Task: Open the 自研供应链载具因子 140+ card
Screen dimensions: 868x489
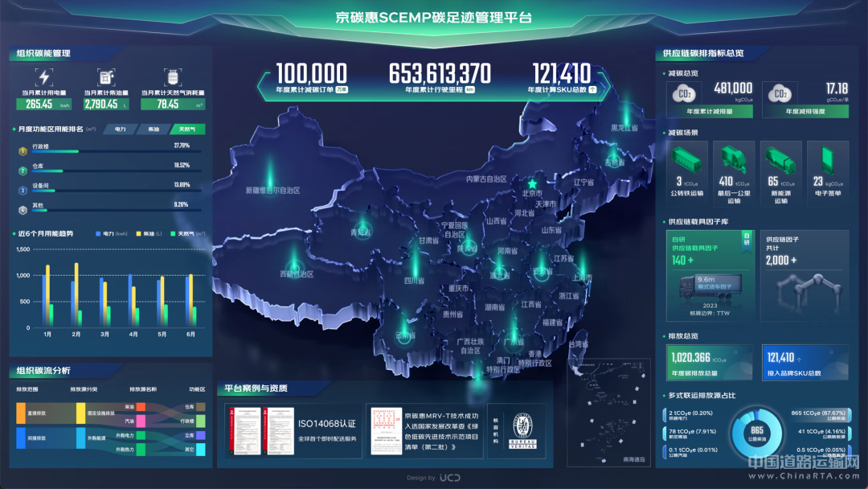Action: point(709,275)
